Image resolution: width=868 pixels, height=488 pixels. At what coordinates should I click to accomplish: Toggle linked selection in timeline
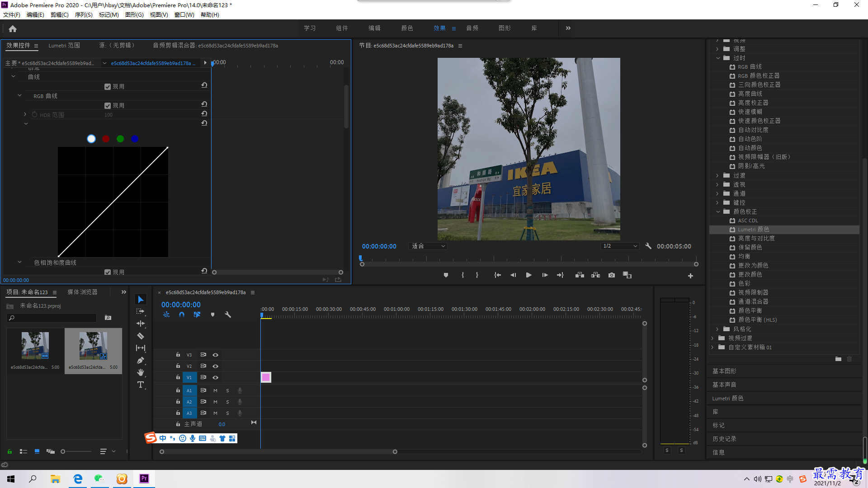pyautogui.click(x=197, y=314)
